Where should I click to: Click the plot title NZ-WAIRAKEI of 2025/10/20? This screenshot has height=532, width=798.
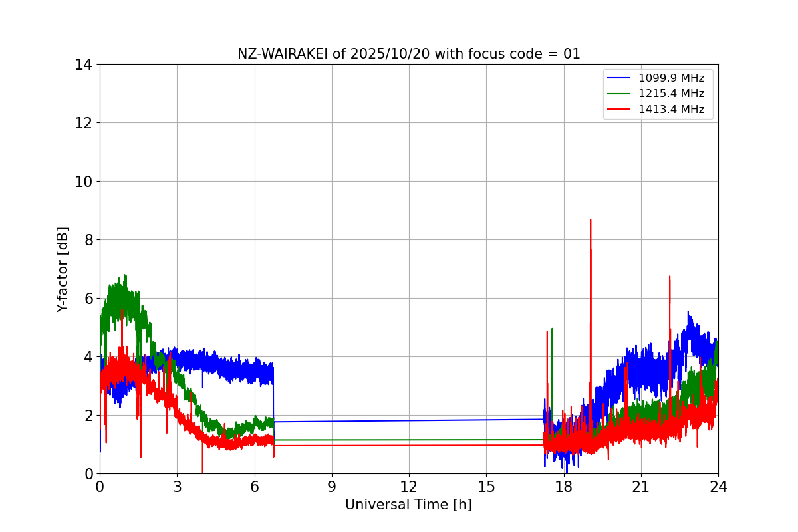[x=408, y=54]
